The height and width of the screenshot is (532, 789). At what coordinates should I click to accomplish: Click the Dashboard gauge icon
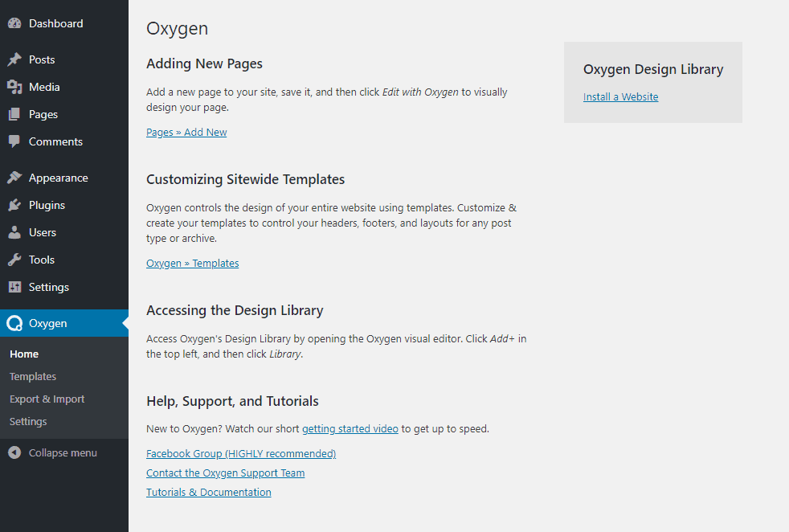(14, 23)
